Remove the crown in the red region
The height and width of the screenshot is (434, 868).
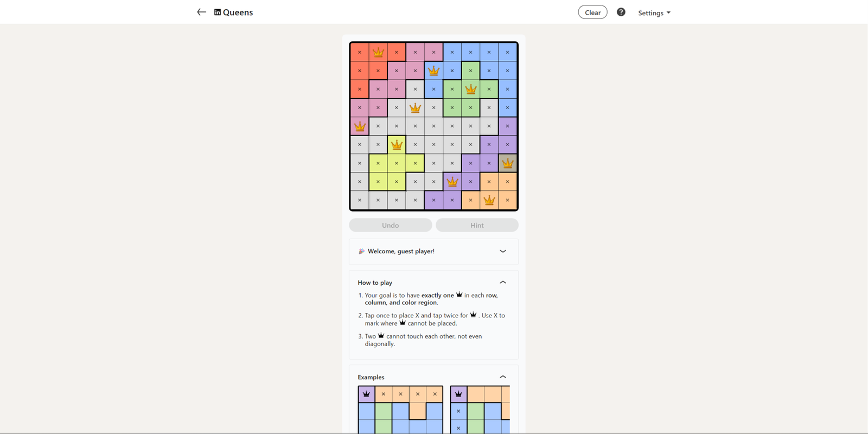pyautogui.click(x=378, y=53)
